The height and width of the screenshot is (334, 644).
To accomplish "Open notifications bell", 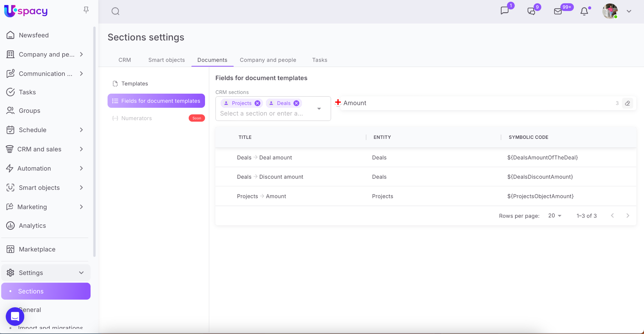I will coord(584,11).
